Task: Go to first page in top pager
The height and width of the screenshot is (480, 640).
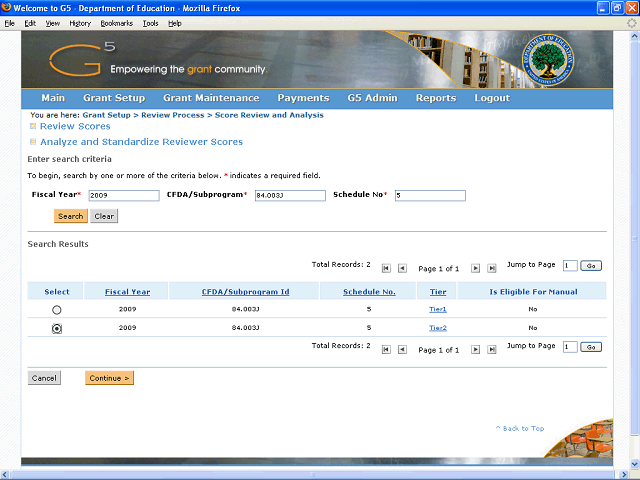Action: tap(386, 268)
